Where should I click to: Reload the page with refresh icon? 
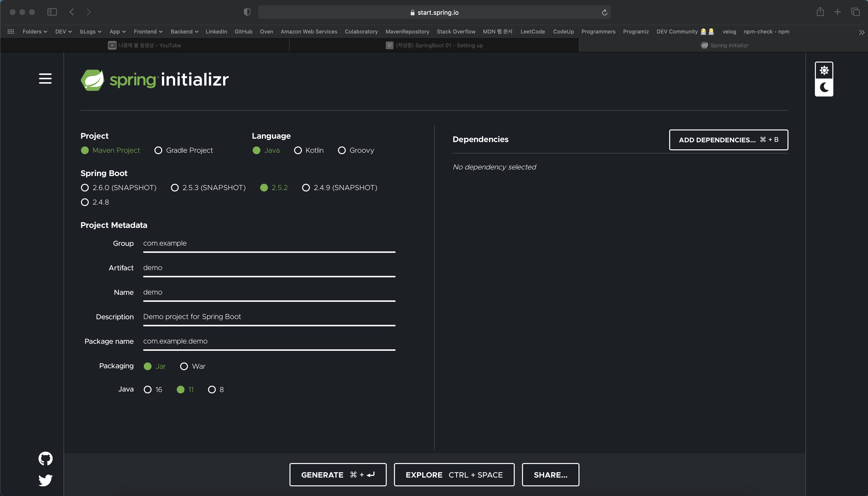[604, 12]
